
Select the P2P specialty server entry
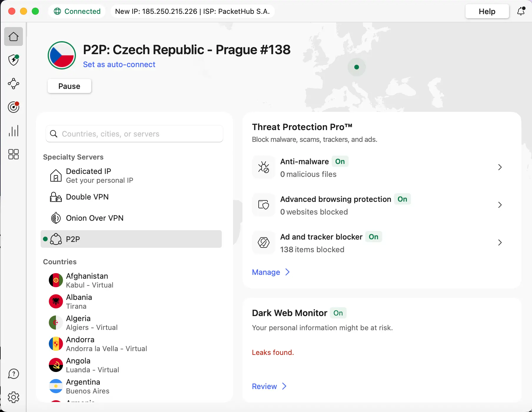click(x=131, y=239)
